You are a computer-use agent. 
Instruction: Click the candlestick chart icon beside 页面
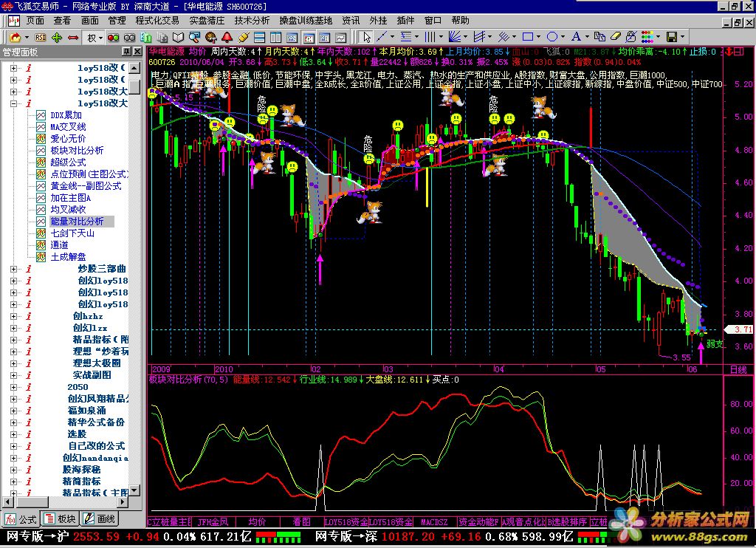pos(13,21)
